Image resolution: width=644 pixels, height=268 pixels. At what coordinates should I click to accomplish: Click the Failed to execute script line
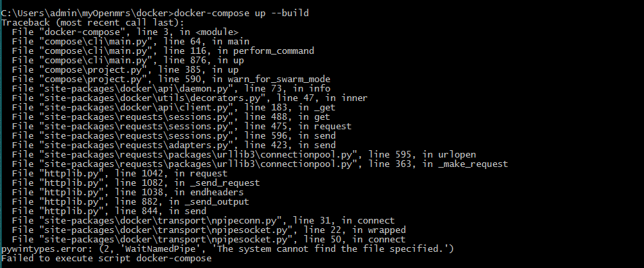(107, 259)
